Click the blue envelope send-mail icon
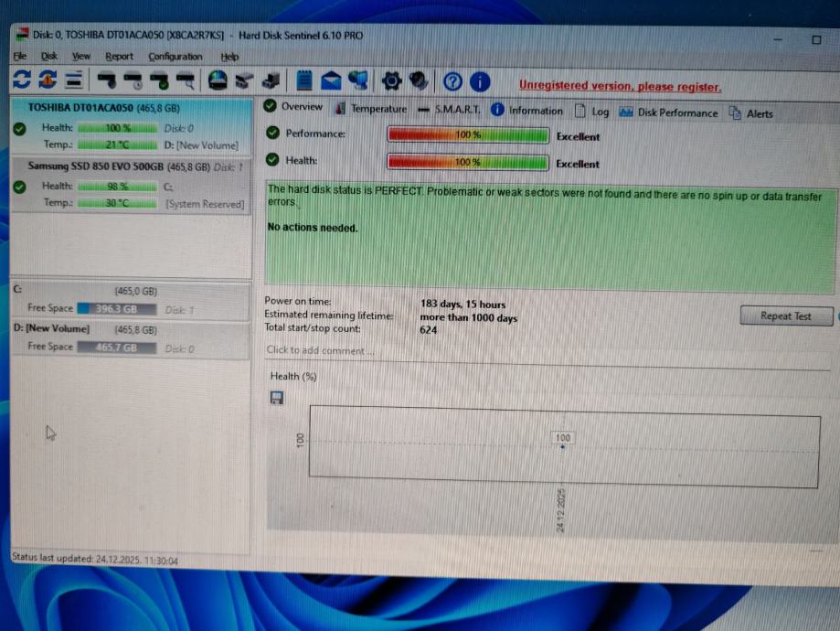The image size is (840, 631). (x=331, y=81)
